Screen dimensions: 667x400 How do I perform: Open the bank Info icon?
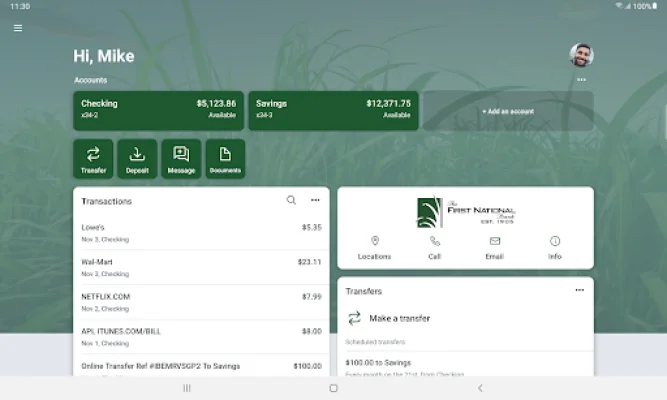[x=555, y=247]
